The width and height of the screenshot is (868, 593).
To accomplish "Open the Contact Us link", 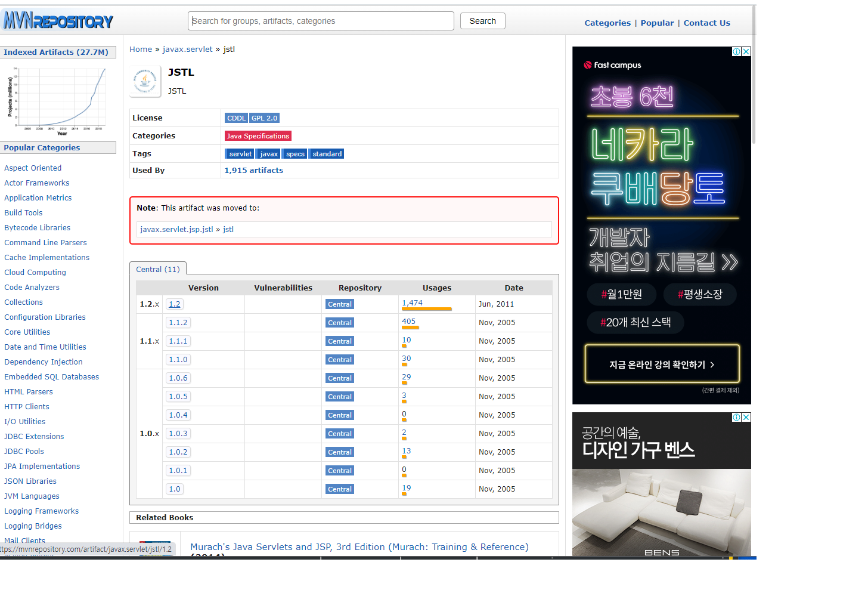I will tap(706, 23).
